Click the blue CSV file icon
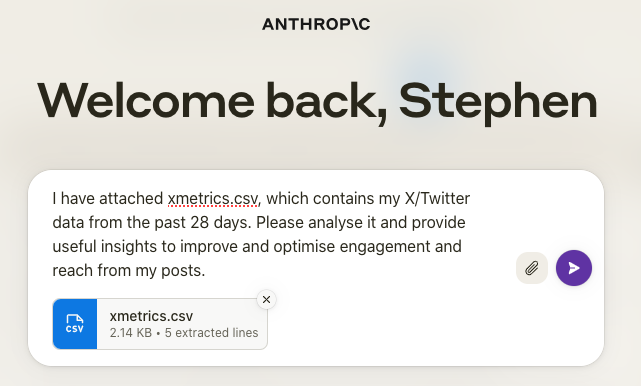Image resolution: width=641 pixels, height=386 pixels. 75,324
